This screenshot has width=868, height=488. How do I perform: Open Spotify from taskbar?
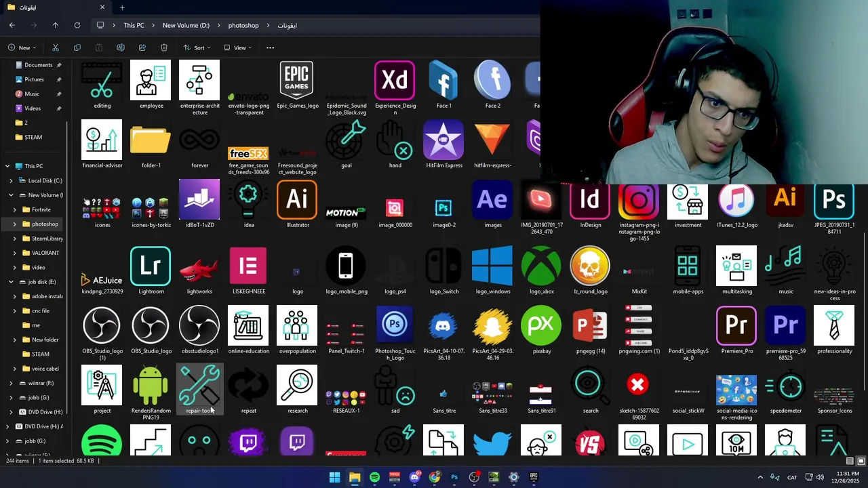click(x=374, y=477)
